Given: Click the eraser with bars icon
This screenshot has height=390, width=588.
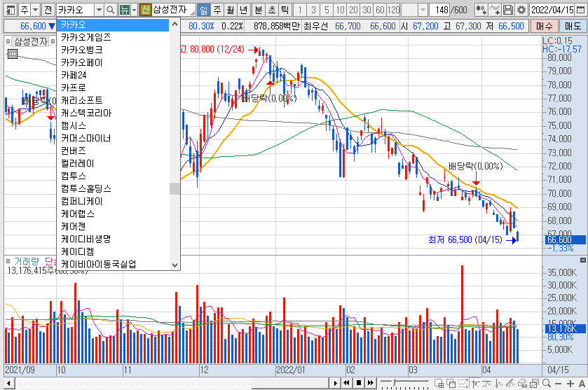Looking at the screenshot, I should coord(522,383).
